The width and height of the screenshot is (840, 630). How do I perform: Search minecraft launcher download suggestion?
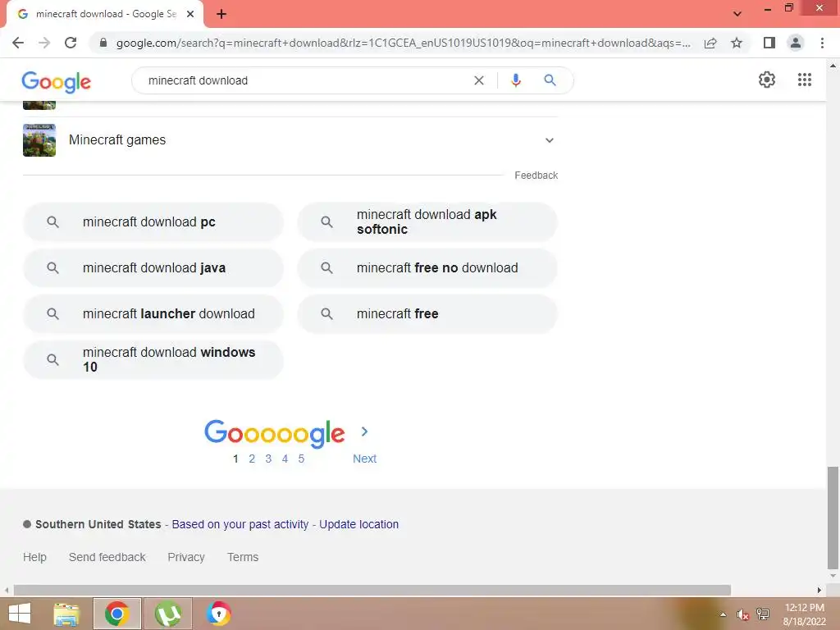[153, 314]
